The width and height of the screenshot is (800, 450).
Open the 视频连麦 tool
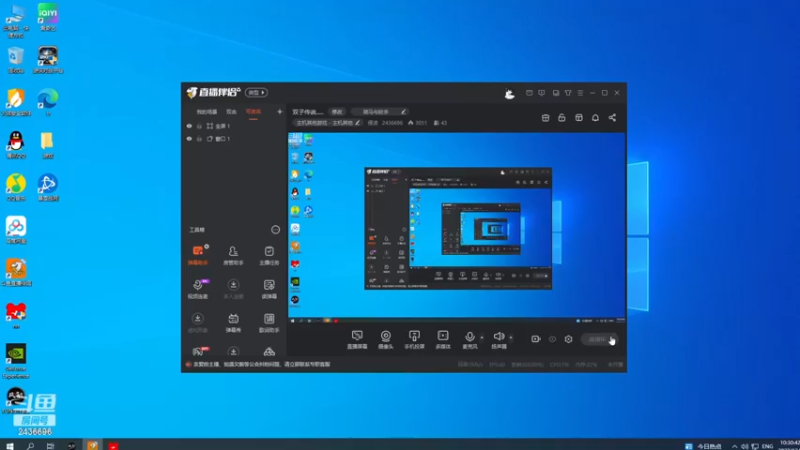click(198, 288)
